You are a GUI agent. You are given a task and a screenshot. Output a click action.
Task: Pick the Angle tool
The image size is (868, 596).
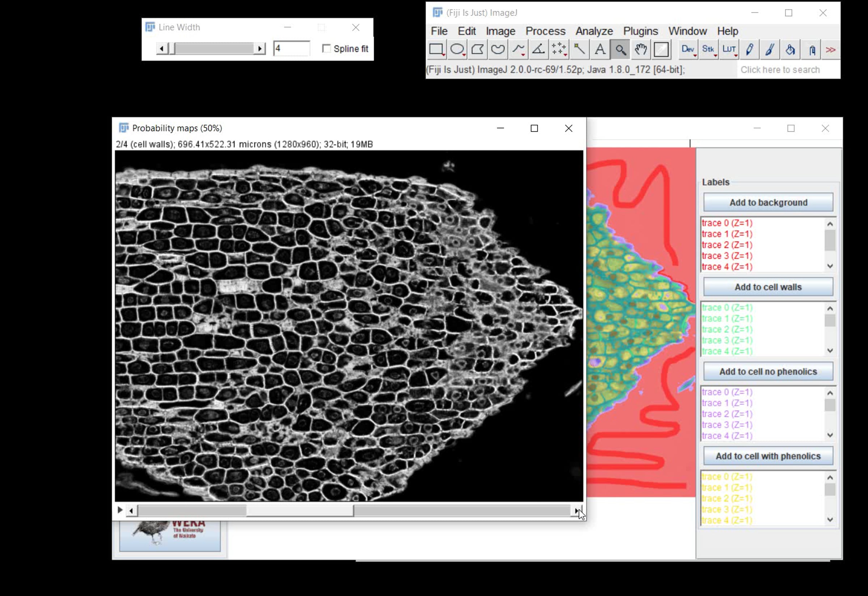pos(539,50)
